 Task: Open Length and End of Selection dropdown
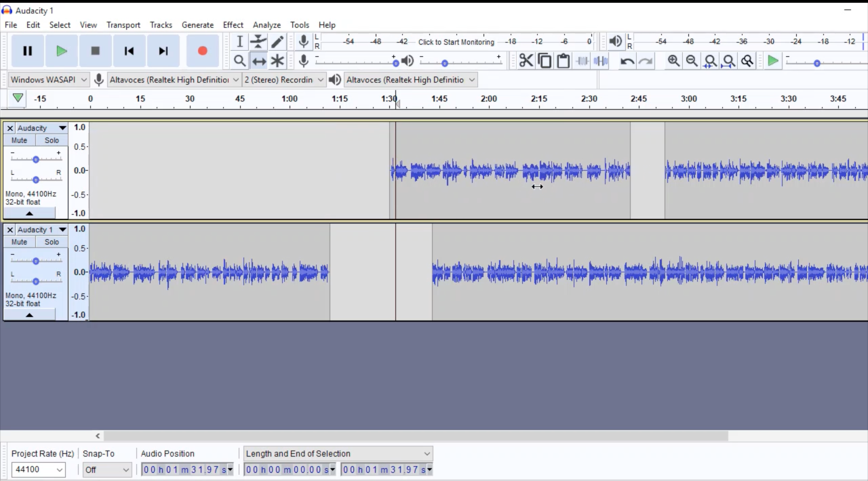coord(338,454)
